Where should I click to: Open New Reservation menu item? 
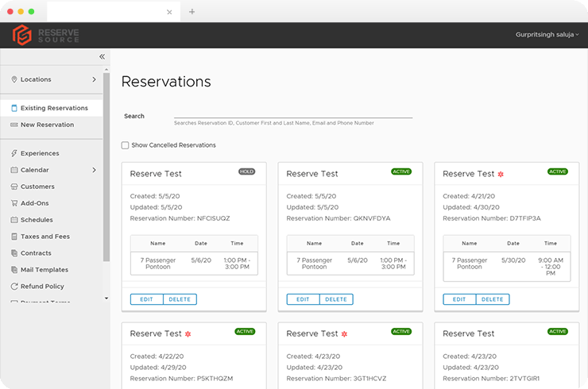[x=52, y=125]
